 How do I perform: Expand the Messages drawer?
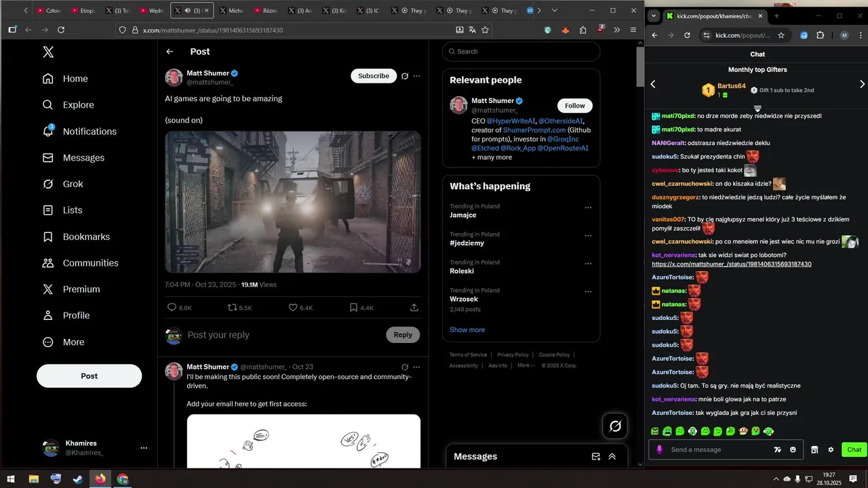[x=612, y=457]
